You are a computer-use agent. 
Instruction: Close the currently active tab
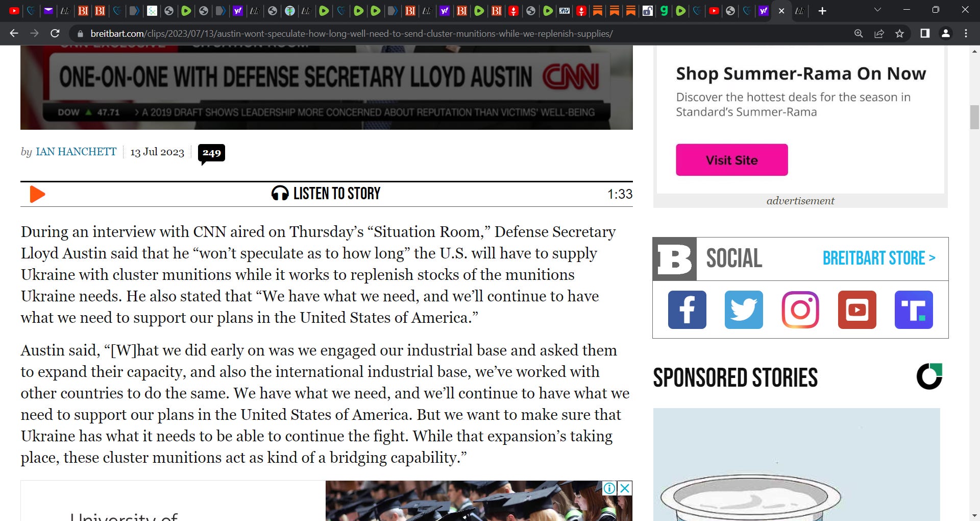point(781,11)
